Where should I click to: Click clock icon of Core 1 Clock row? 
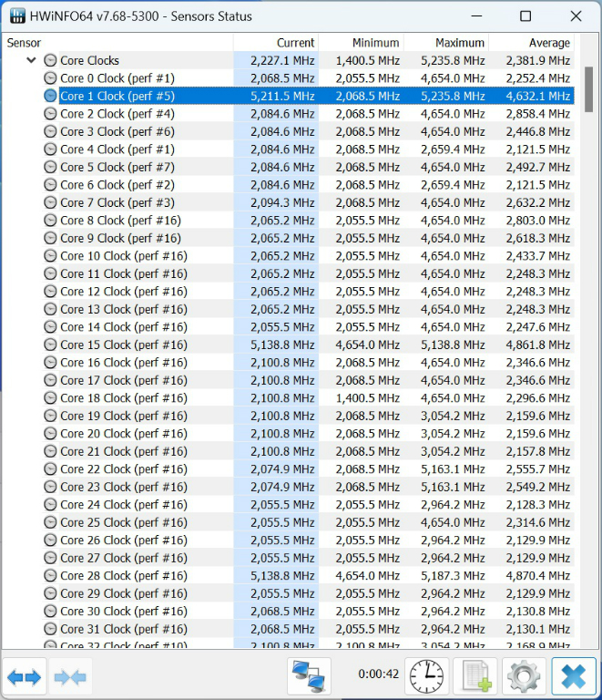[50, 96]
